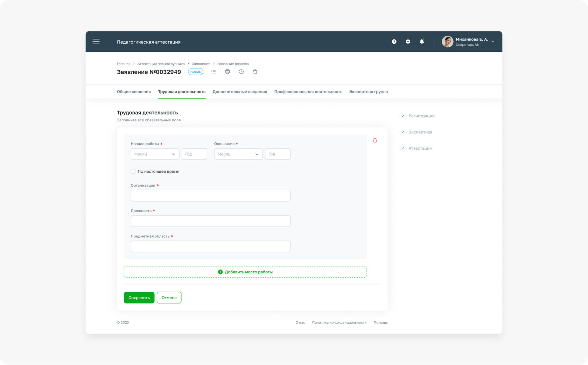This screenshot has height=365, width=588.
Task: Click the user avatar of Михайлова Е. А.
Action: coord(447,42)
